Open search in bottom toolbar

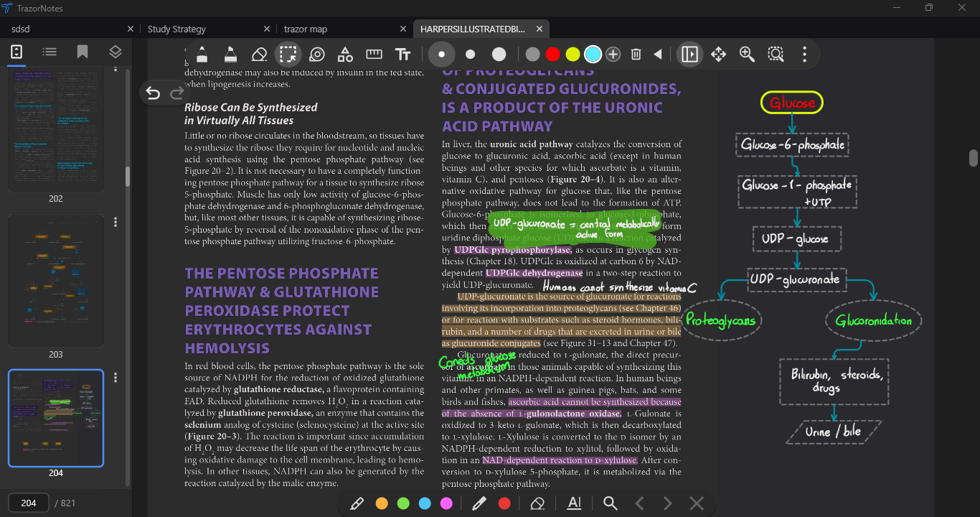click(611, 503)
